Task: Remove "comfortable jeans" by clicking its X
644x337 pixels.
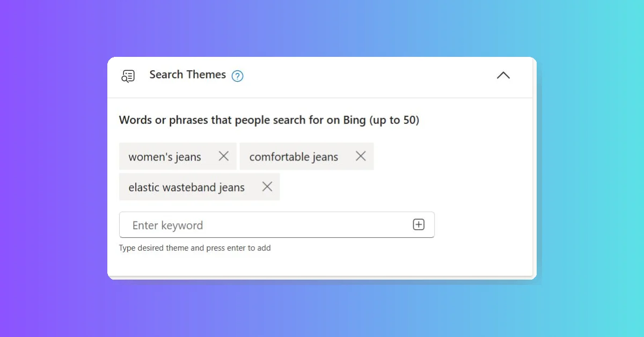Action: pos(361,156)
